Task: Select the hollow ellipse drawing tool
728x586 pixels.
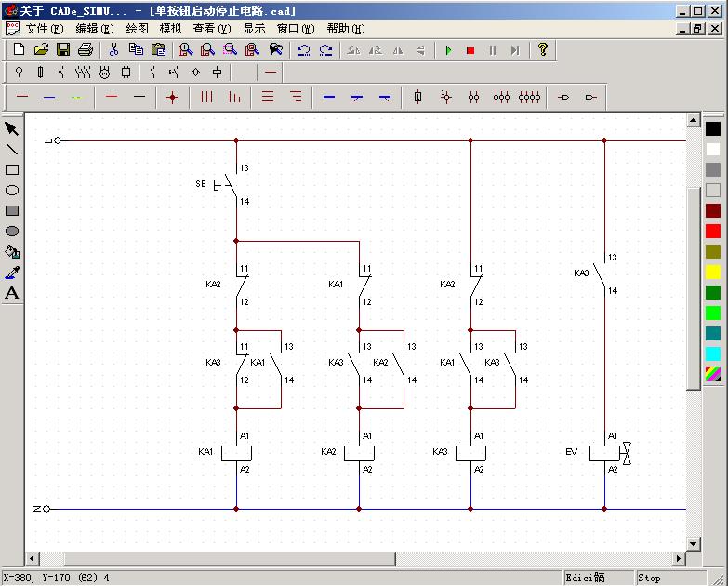Action: coord(12,191)
